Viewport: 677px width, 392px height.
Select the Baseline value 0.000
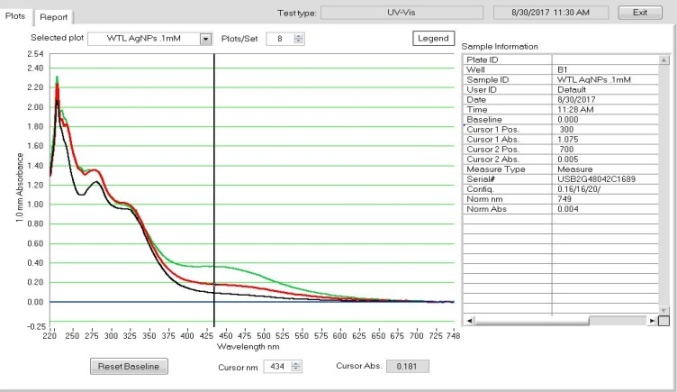[568, 120]
